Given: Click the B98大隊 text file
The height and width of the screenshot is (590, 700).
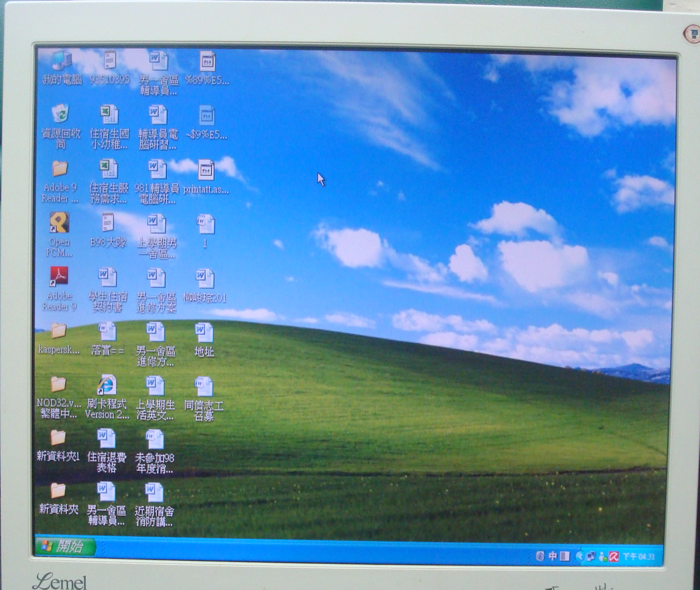Looking at the screenshot, I should [x=108, y=223].
